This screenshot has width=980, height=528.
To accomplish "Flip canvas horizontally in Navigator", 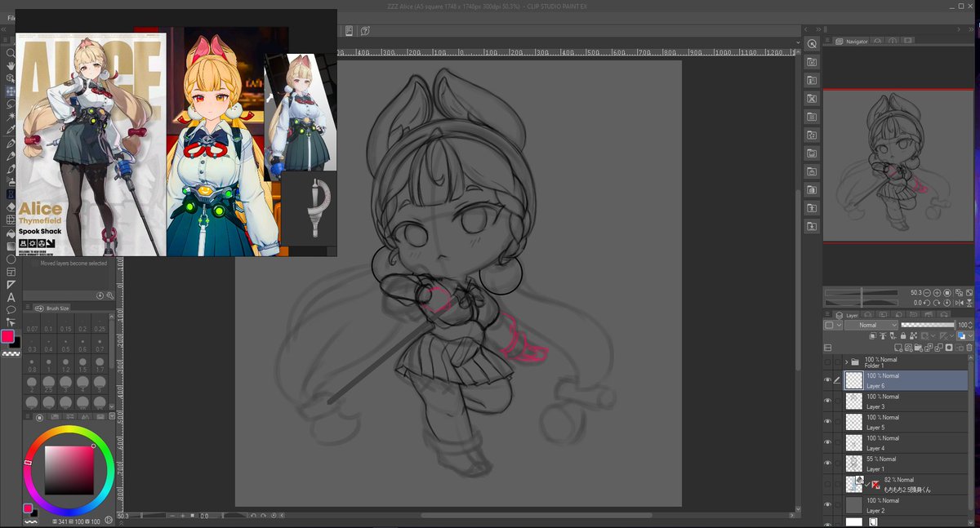I will click(958, 303).
